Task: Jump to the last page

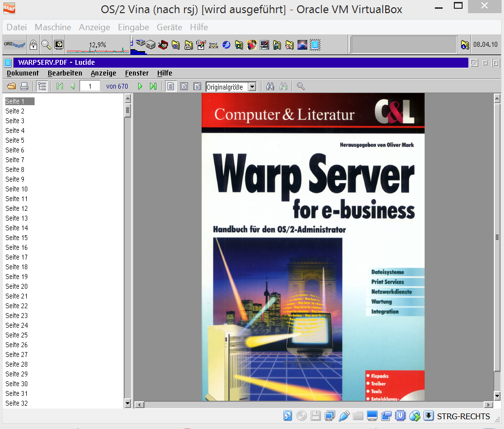Action: click(x=153, y=87)
